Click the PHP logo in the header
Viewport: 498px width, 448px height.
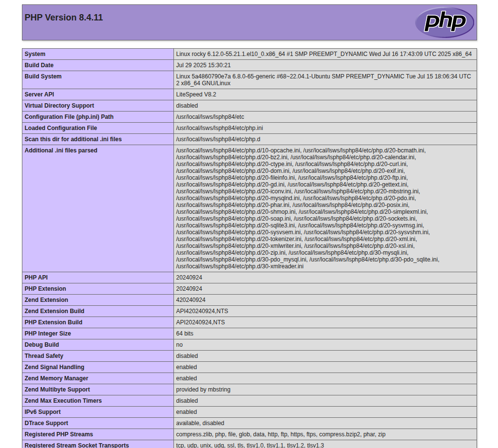[x=444, y=22]
